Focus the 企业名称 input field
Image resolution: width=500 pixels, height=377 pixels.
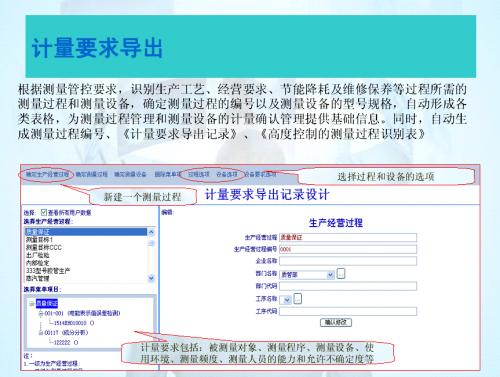click(x=348, y=261)
